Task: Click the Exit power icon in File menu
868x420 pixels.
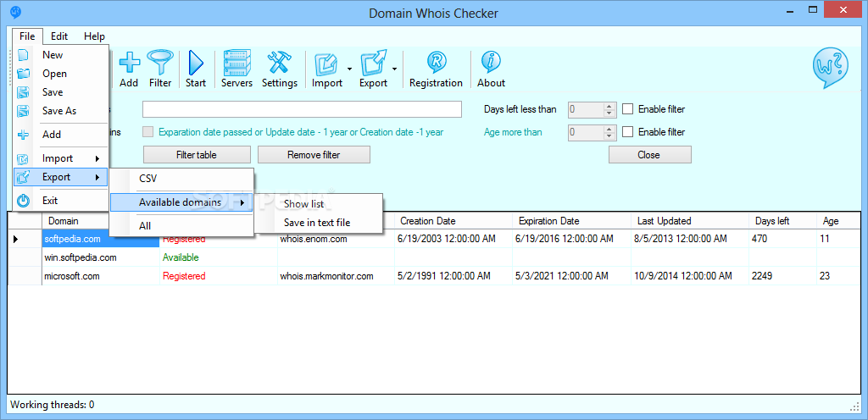Action: (23, 201)
